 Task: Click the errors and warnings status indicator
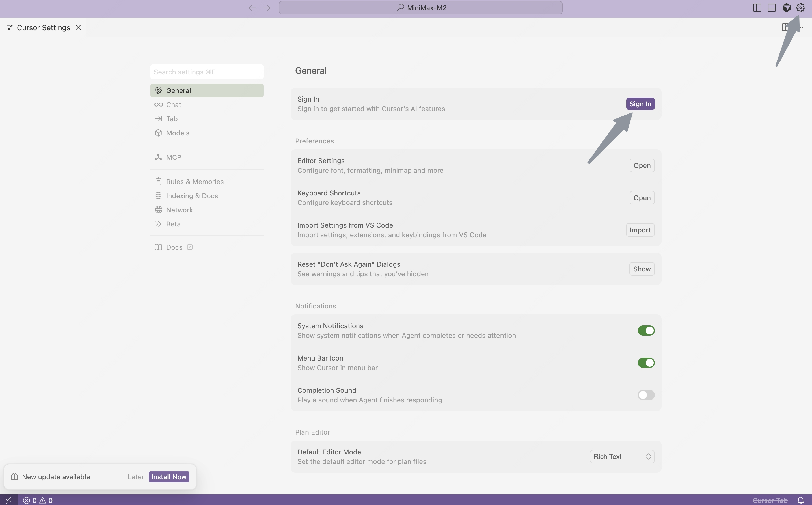pos(38,500)
